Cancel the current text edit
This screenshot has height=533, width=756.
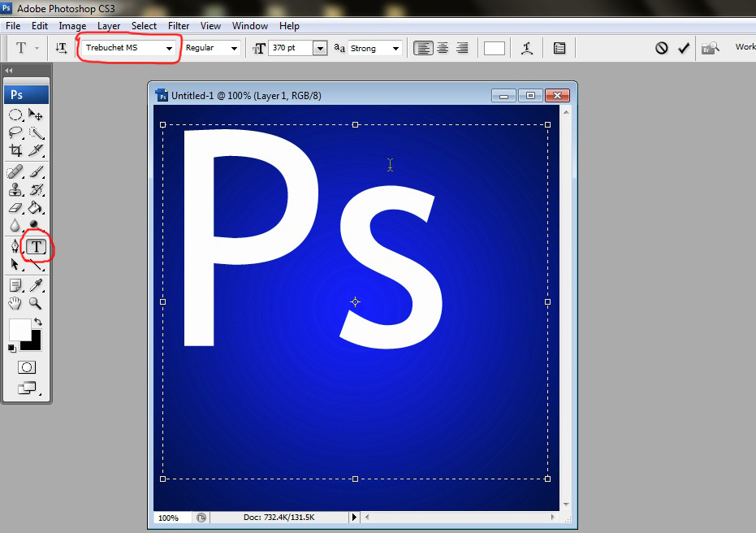(660, 47)
